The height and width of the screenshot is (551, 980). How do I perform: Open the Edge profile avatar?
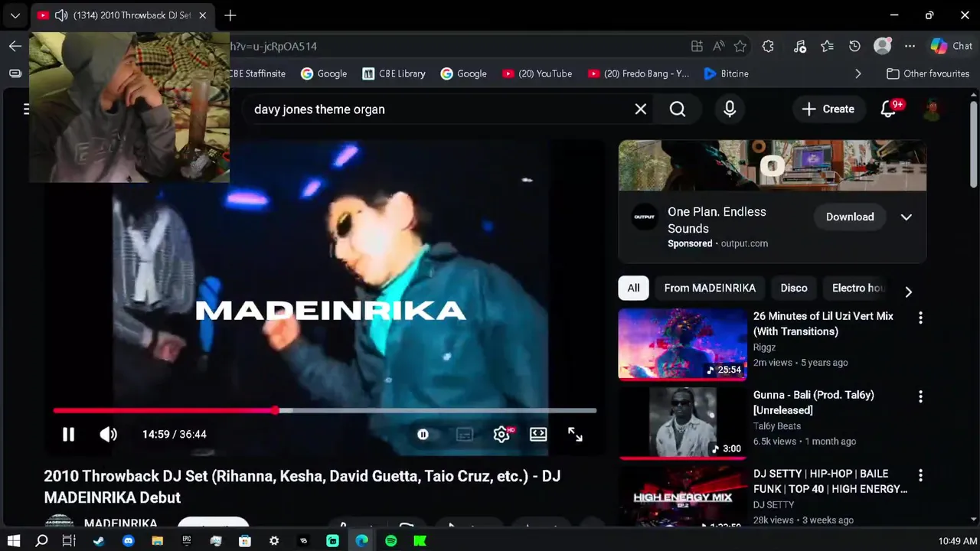point(883,46)
